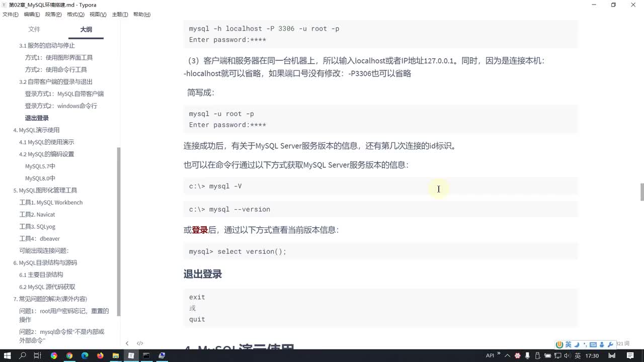Select outline item 登录方式1：MySQL自带客户端
644x362 pixels.
(64, 94)
